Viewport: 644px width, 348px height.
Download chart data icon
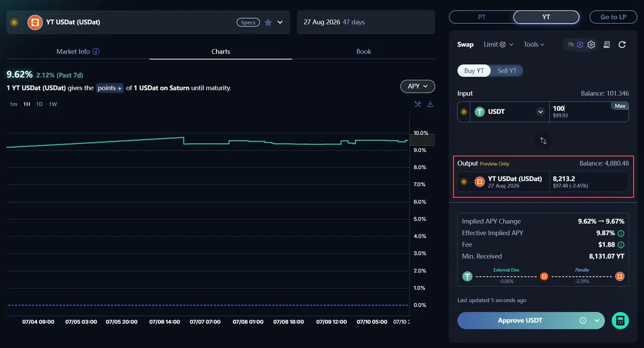[x=430, y=104]
